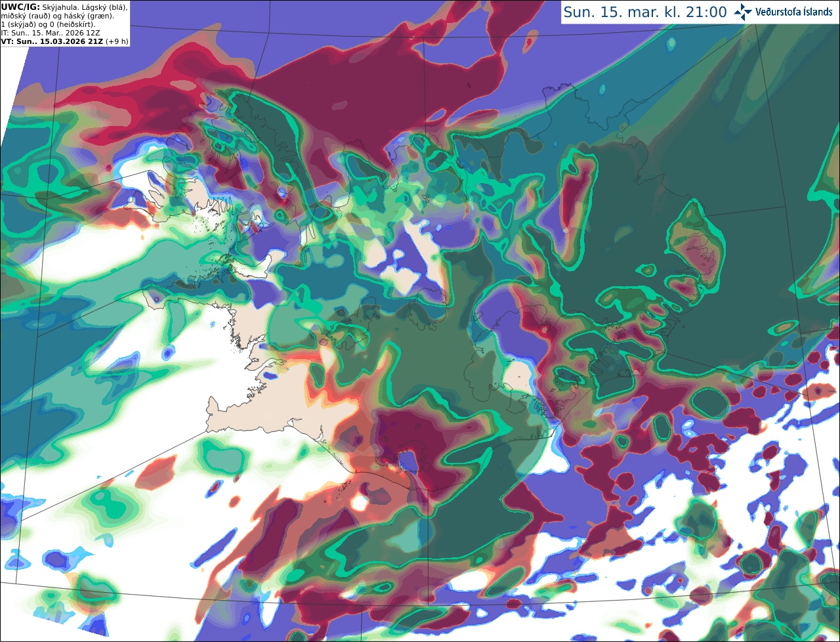Click the 'Veðurstofa Íslands' name text
This screenshot has height=642, width=840.
click(794, 12)
